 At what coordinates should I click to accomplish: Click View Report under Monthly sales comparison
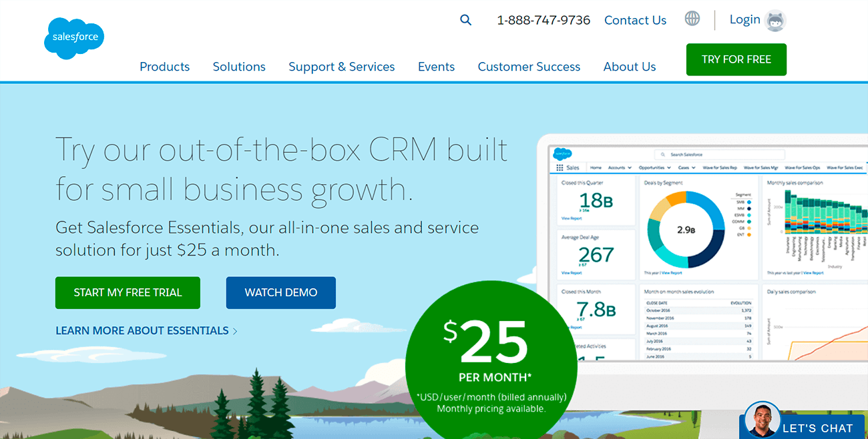coord(814,273)
